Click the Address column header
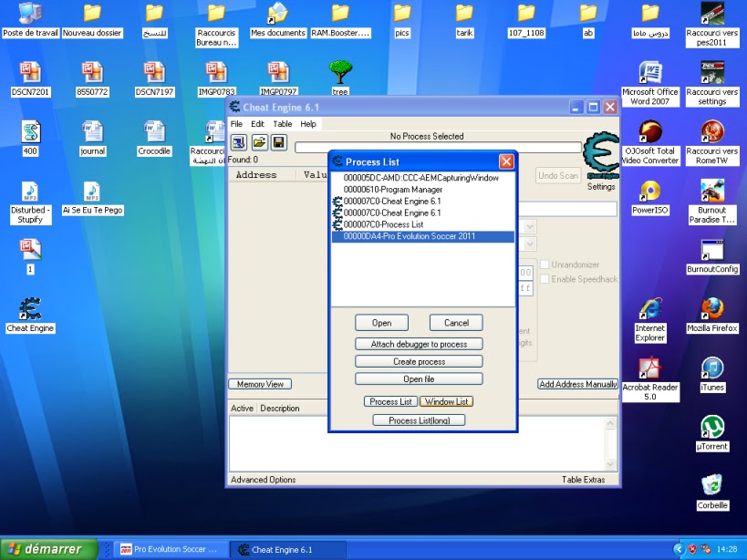Image resolution: width=747 pixels, height=560 pixels. click(x=261, y=175)
